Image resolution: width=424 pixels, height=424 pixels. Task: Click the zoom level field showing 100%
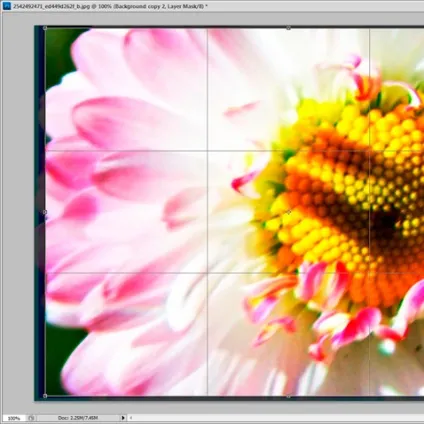click(x=14, y=418)
